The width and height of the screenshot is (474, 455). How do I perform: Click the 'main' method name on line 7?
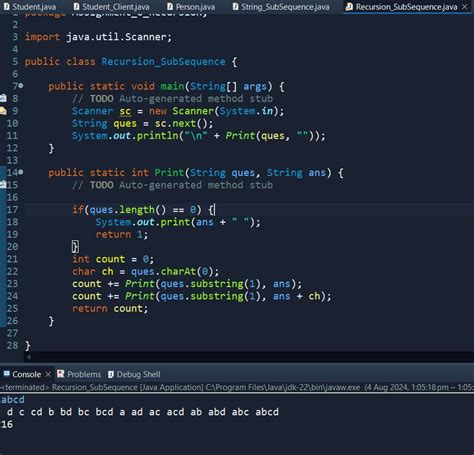click(x=172, y=87)
